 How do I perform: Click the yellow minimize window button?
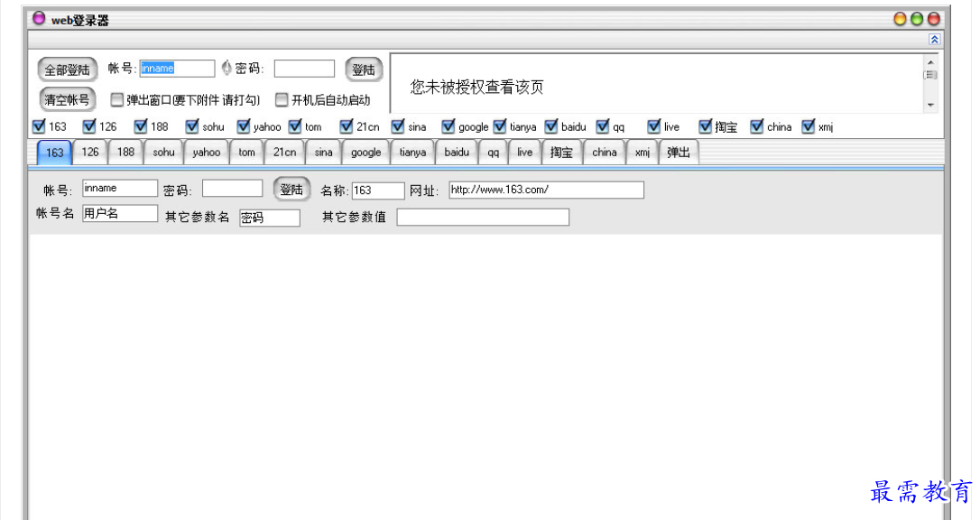[900, 19]
